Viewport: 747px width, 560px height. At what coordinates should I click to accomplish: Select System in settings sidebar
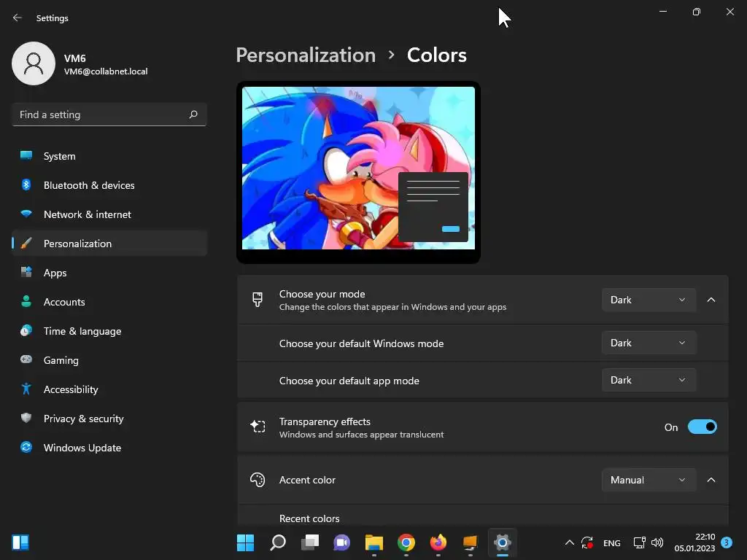pos(109,156)
